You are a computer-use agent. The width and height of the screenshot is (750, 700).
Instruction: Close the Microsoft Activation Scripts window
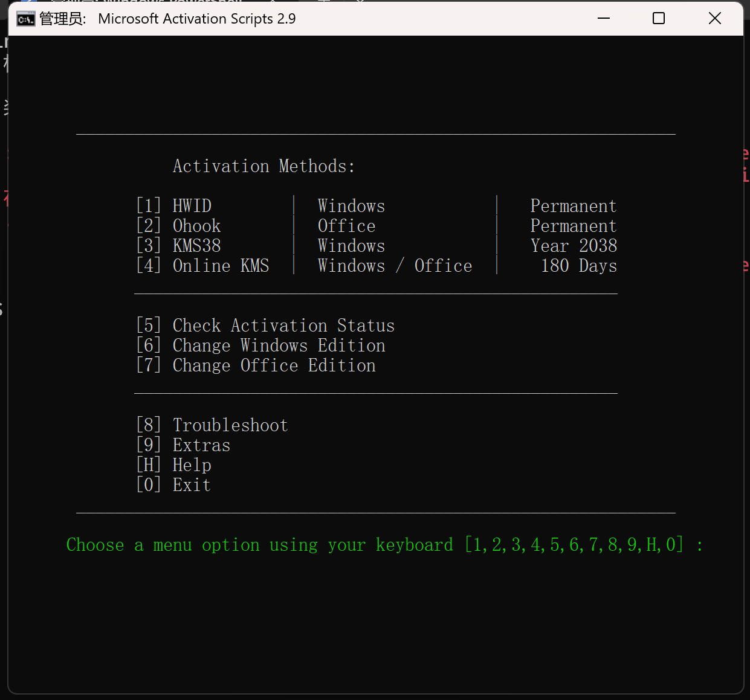[715, 18]
